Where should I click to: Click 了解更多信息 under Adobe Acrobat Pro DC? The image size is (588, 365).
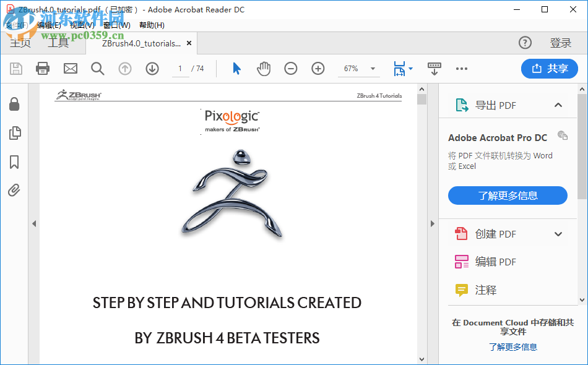508,195
